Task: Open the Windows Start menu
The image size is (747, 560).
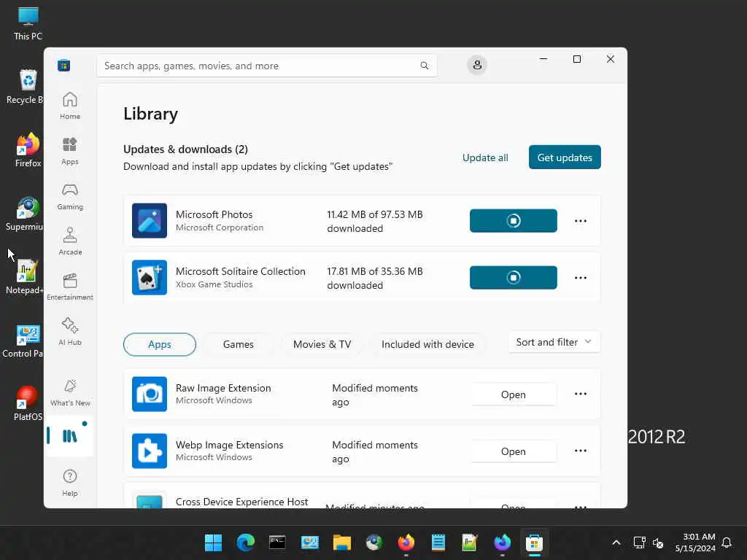Action: click(213, 542)
